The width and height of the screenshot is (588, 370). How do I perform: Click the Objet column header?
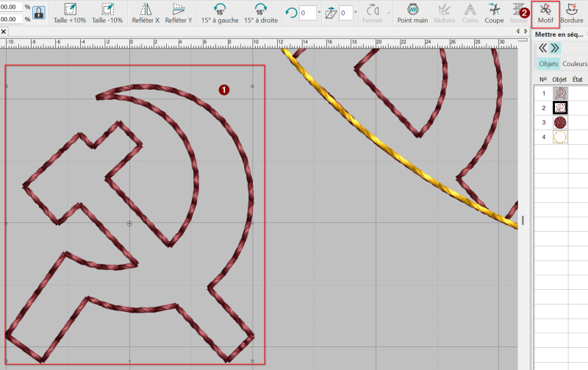click(559, 79)
